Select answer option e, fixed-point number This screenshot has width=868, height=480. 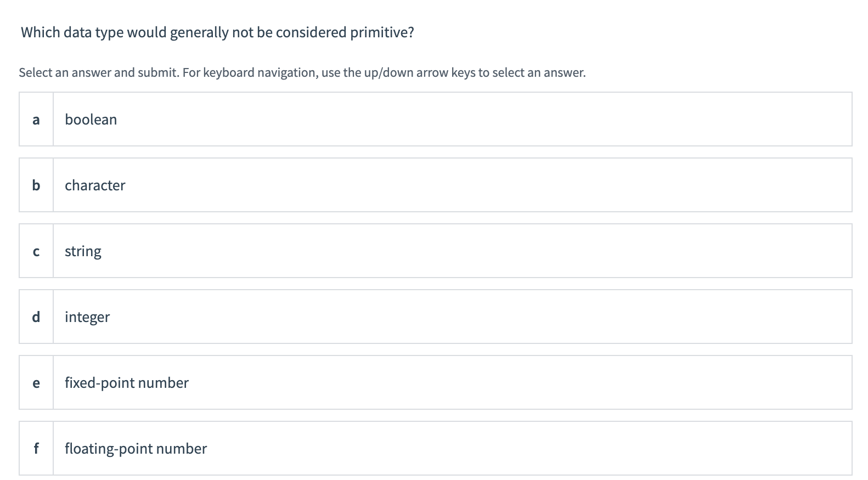click(433, 382)
